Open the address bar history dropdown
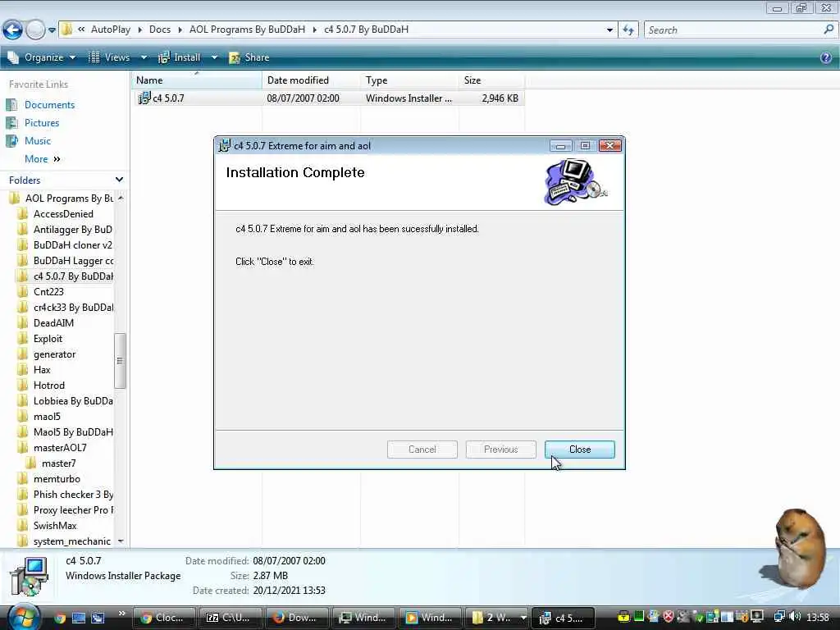The image size is (840, 630). (609, 30)
